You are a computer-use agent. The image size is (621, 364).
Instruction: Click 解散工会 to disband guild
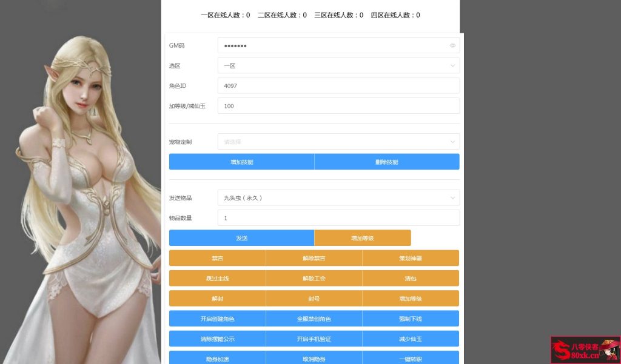pos(314,278)
